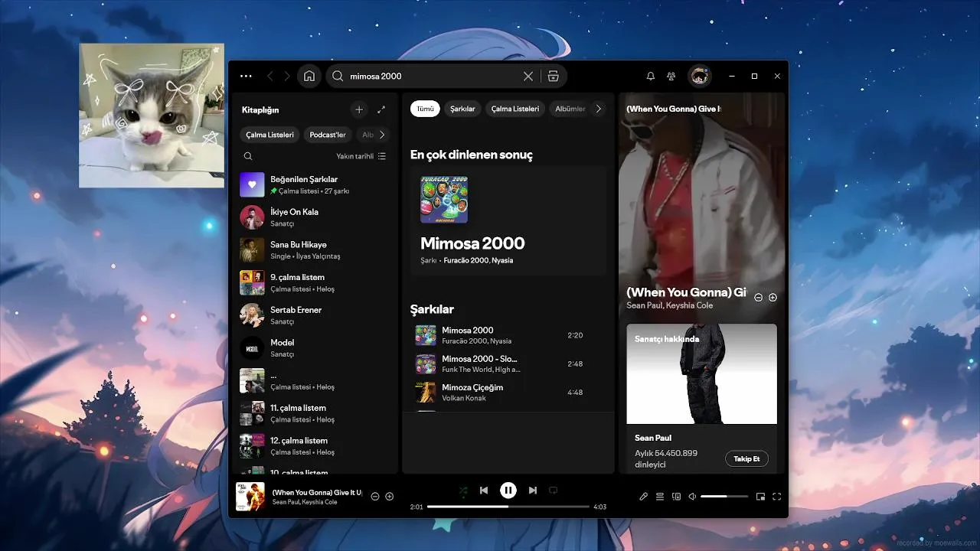Go forward with the right arrow
The width and height of the screenshot is (980, 551).
pos(287,76)
